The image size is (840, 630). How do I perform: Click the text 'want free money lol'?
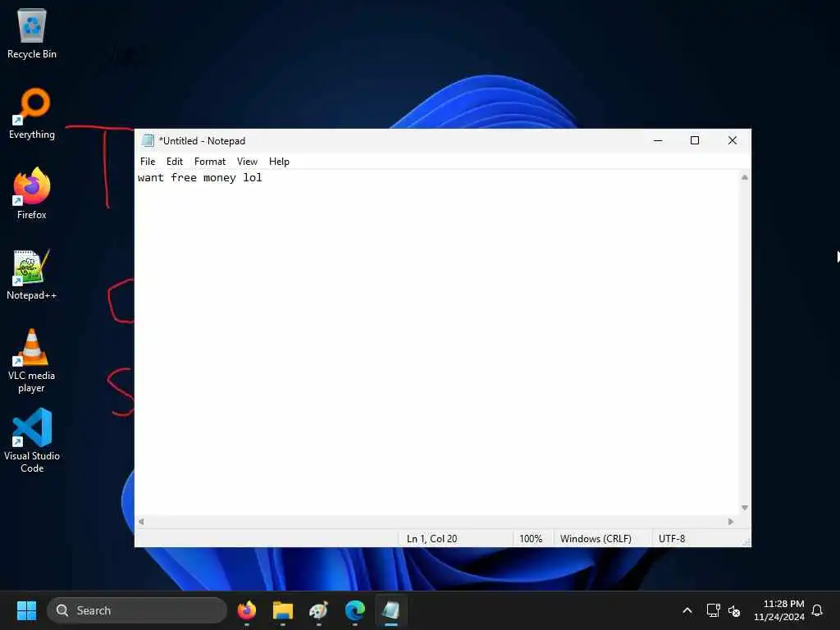[x=200, y=177]
